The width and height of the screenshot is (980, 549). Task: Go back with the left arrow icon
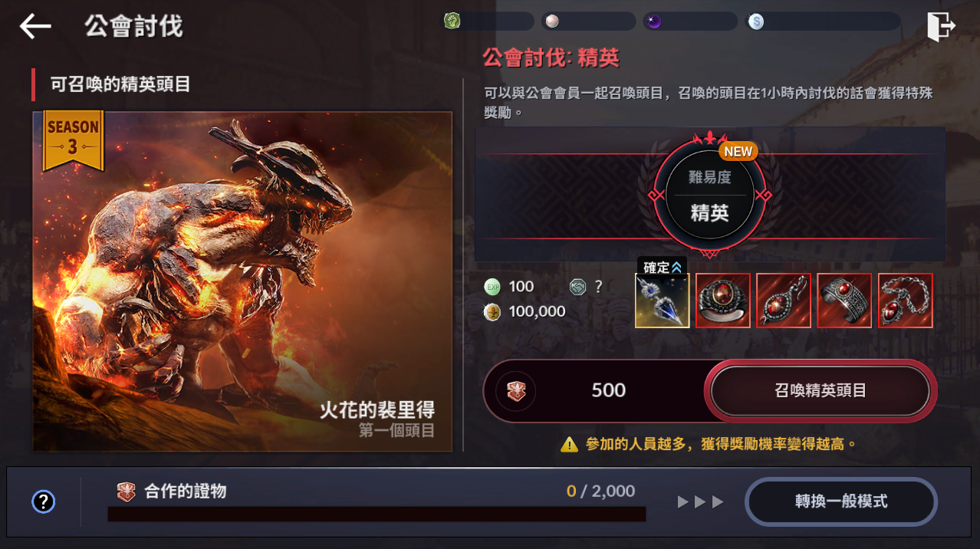click(35, 26)
